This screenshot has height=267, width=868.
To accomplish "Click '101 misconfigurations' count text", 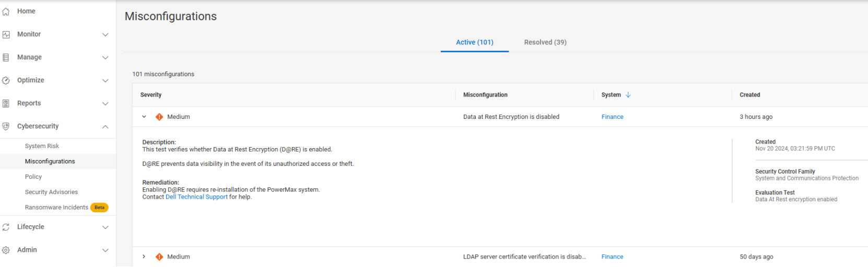I will 163,74.
